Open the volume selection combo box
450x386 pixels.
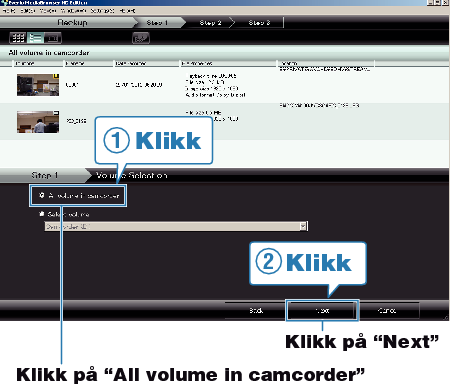click(176, 226)
